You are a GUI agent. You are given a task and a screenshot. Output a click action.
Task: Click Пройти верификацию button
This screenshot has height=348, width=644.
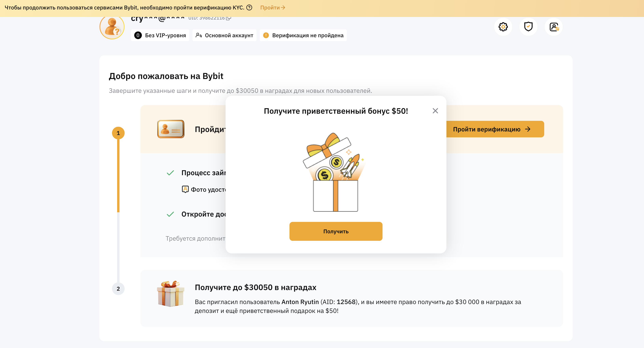click(495, 129)
